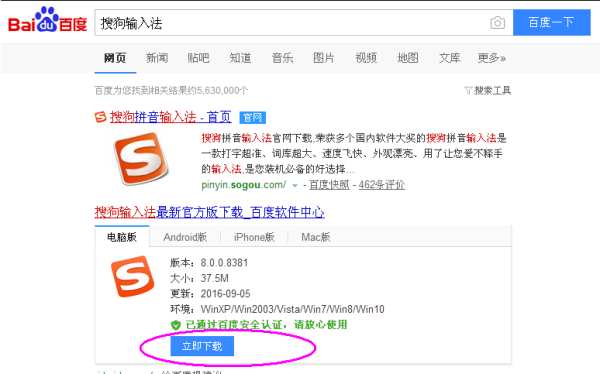The height and width of the screenshot is (374, 600).
Task: Open 搜狗输入法最新官方版下载 result link
Action: (x=210, y=212)
